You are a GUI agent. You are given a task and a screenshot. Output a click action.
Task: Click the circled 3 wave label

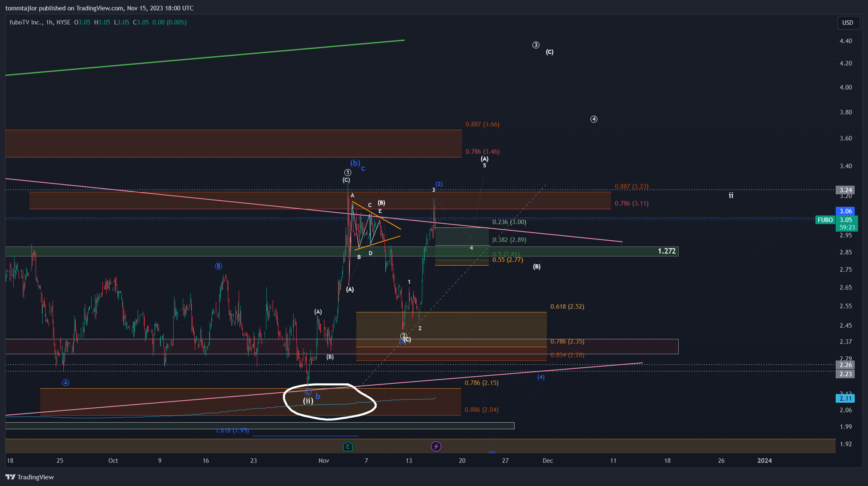536,45
